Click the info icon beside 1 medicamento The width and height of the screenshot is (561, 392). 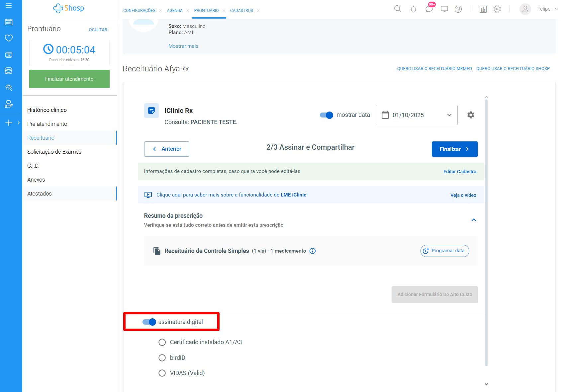(312, 251)
